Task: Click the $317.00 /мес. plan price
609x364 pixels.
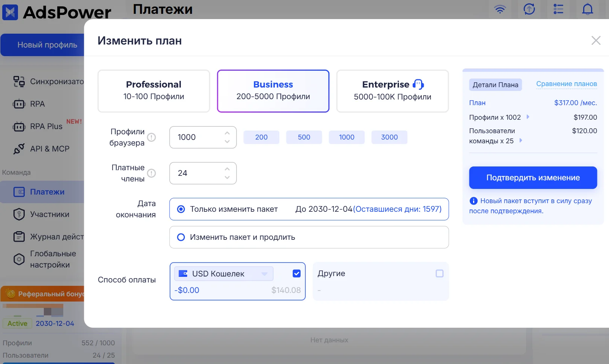Action: (x=575, y=103)
